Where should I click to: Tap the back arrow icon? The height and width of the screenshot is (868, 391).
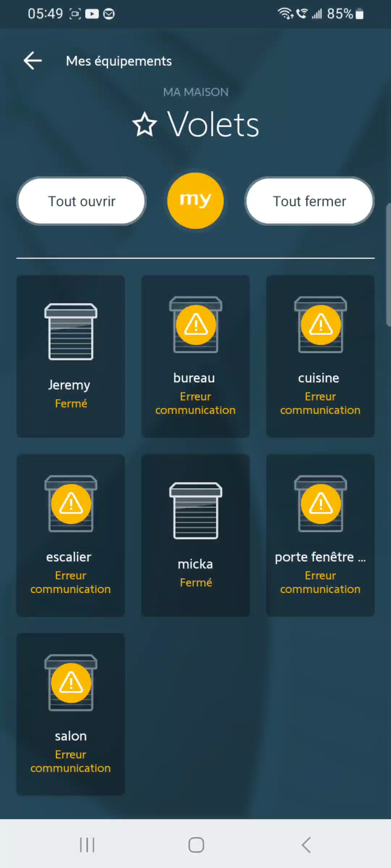click(x=33, y=60)
